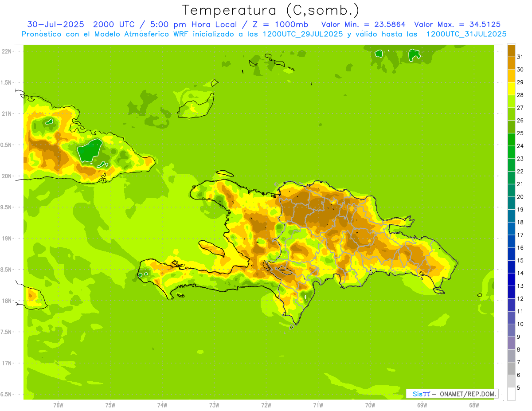Click the 'Valor Min. = 23.5864' readout
The height and width of the screenshot is (411, 532).
pyautogui.click(x=363, y=24)
